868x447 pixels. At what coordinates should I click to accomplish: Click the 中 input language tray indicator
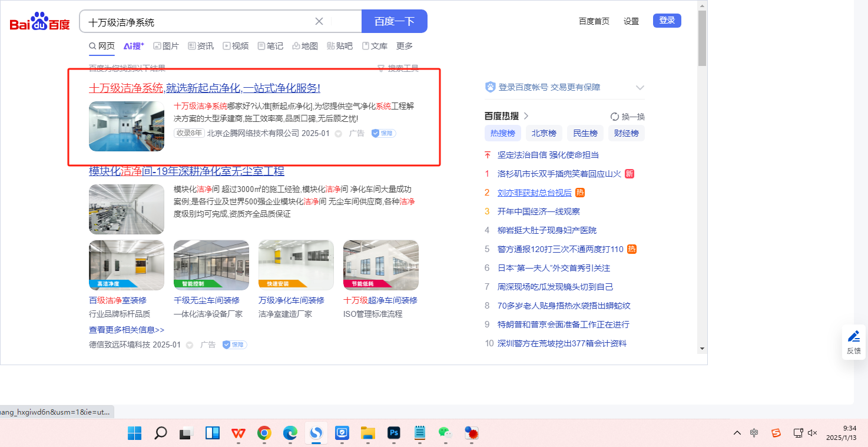point(754,433)
